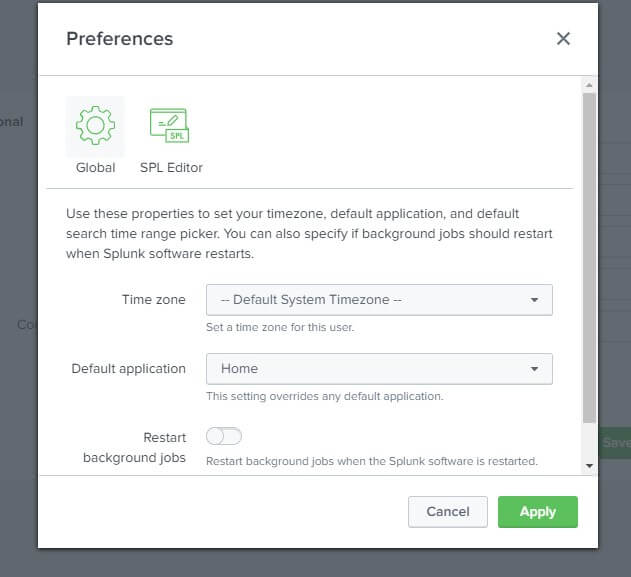Select the Global gear icon
This screenshot has height=577, width=631.
click(95, 125)
